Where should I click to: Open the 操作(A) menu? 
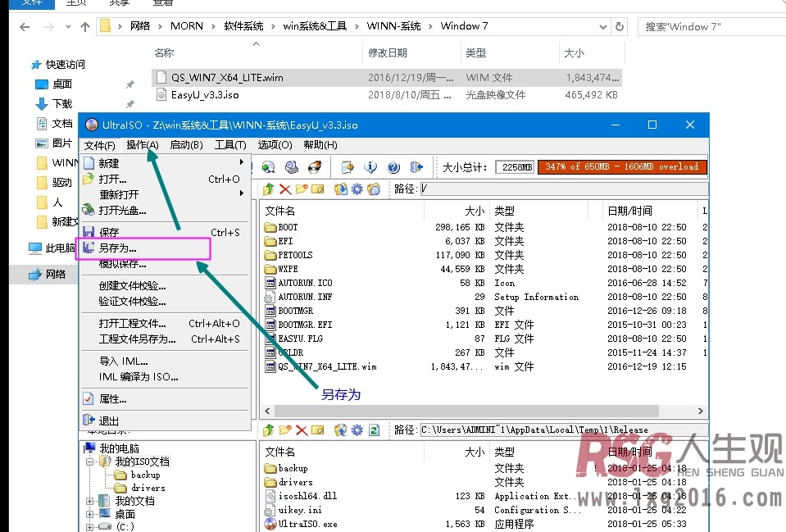click(143, 145)
